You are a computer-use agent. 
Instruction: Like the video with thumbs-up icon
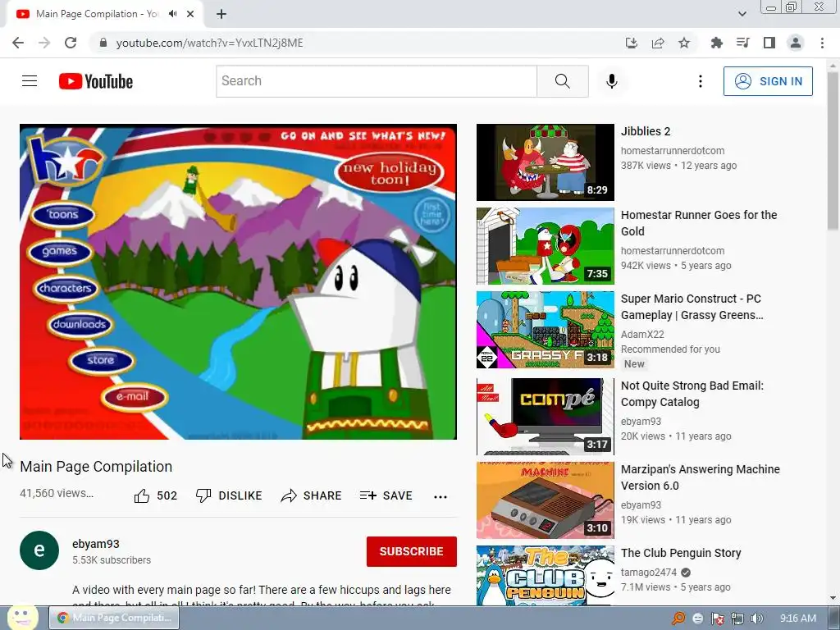142,495
